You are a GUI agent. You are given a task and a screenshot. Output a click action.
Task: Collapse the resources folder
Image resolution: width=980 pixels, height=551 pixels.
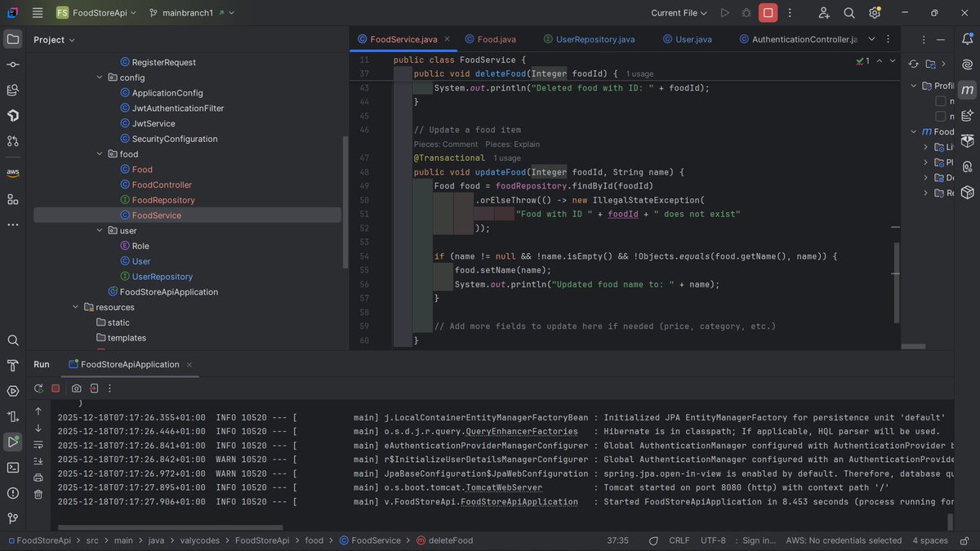(76, 308)
